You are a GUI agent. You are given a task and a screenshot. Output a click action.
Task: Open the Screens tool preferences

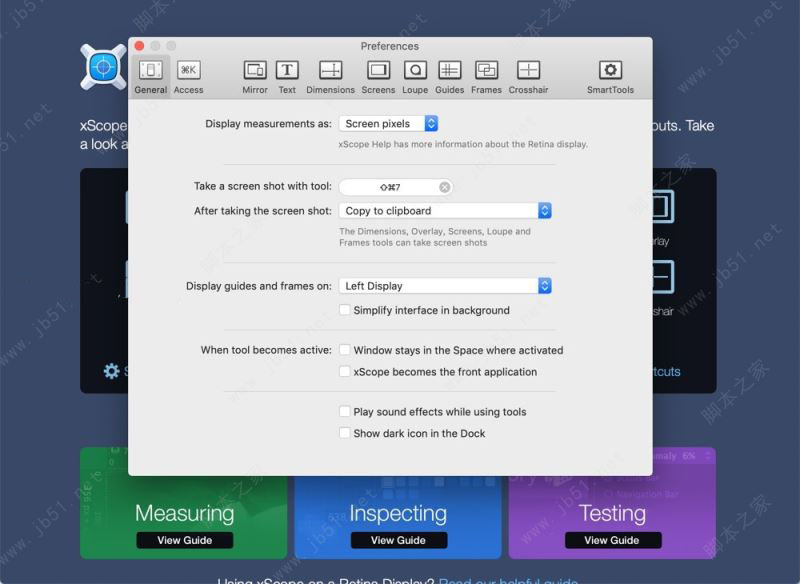(378, 77)
